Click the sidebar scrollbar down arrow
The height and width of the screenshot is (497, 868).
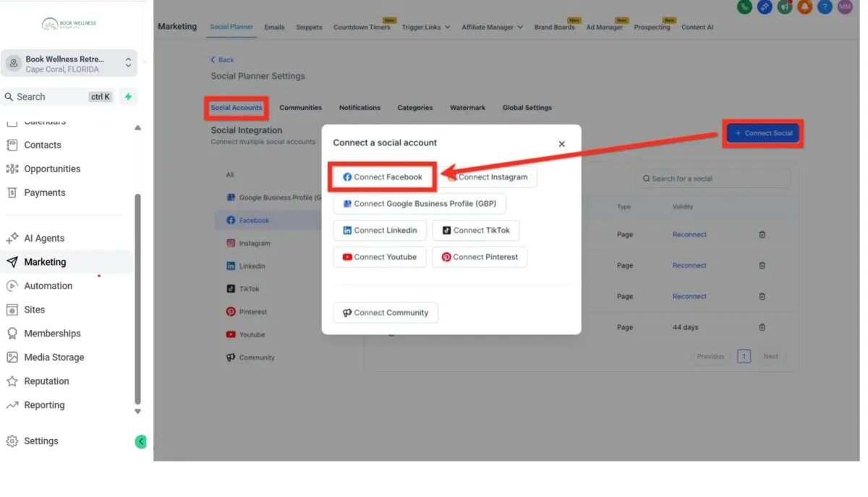(x=137, y=412)
